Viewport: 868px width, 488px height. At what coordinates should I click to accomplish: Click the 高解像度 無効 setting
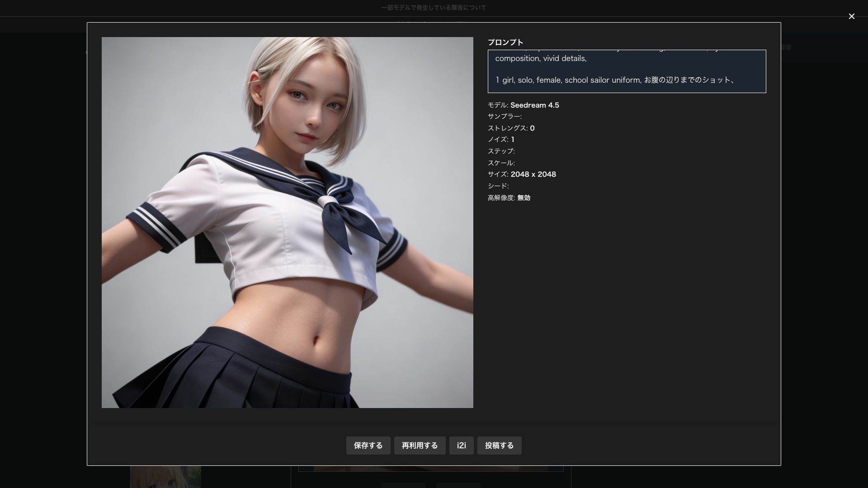pos(523,197)
